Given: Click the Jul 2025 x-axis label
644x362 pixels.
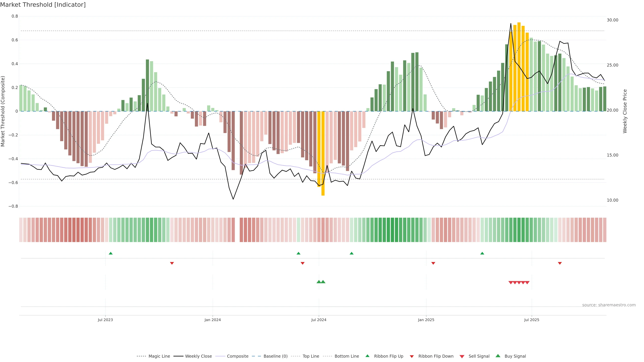Looking at the screenshot, I should point(531,320).
